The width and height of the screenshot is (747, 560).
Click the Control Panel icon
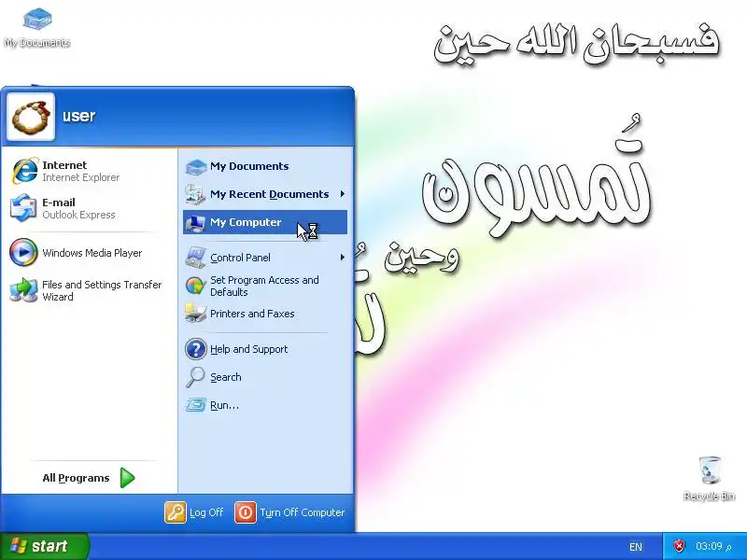(195, 258)
